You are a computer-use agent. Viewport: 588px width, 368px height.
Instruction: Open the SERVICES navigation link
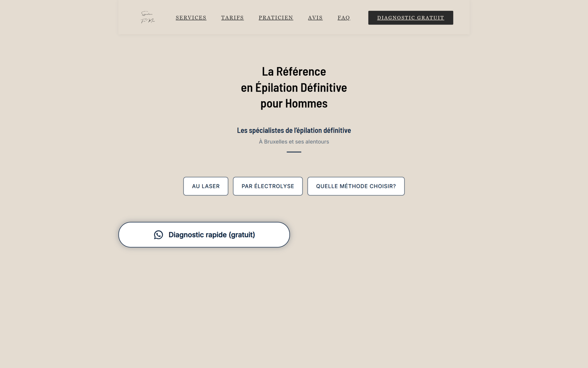point(191,17)
